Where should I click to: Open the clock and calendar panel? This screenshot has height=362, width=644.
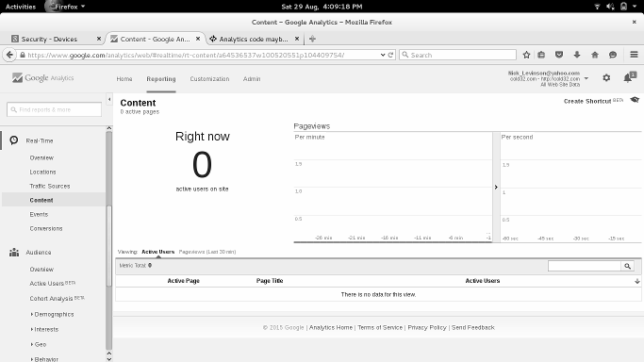(322, 7)
